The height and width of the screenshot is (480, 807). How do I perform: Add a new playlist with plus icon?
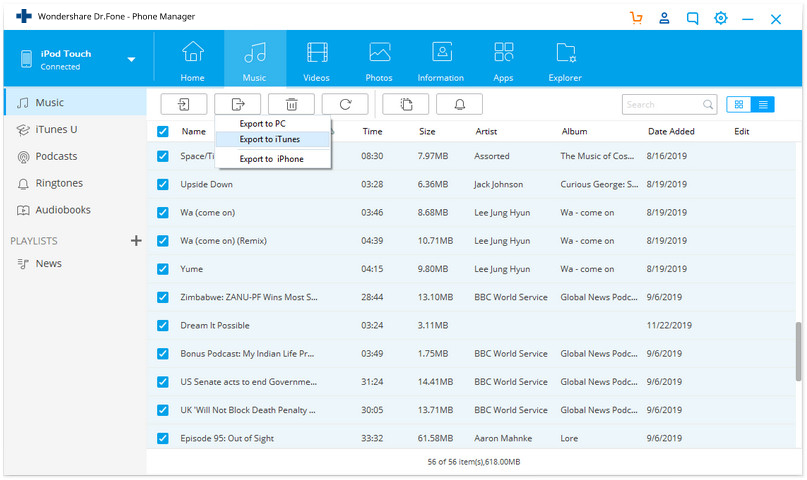pos(136,241)
